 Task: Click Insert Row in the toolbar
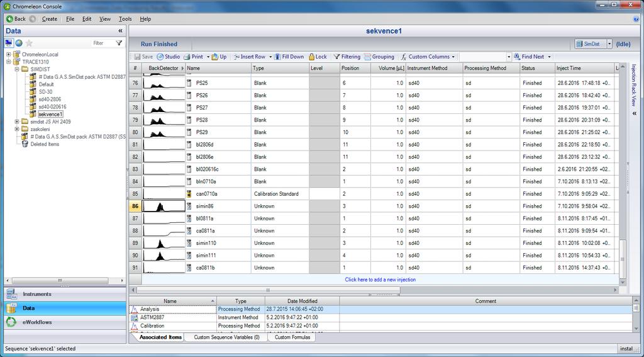249,57
